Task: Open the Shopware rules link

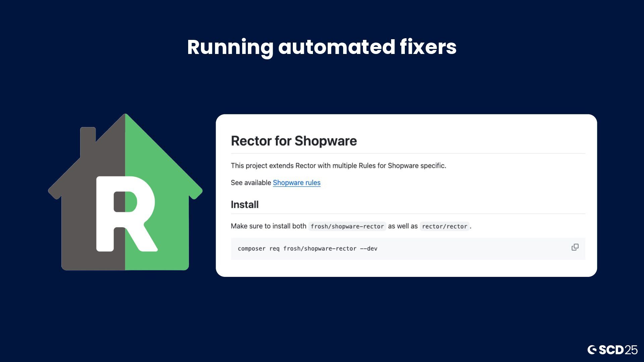Action: tap(297, 183)
